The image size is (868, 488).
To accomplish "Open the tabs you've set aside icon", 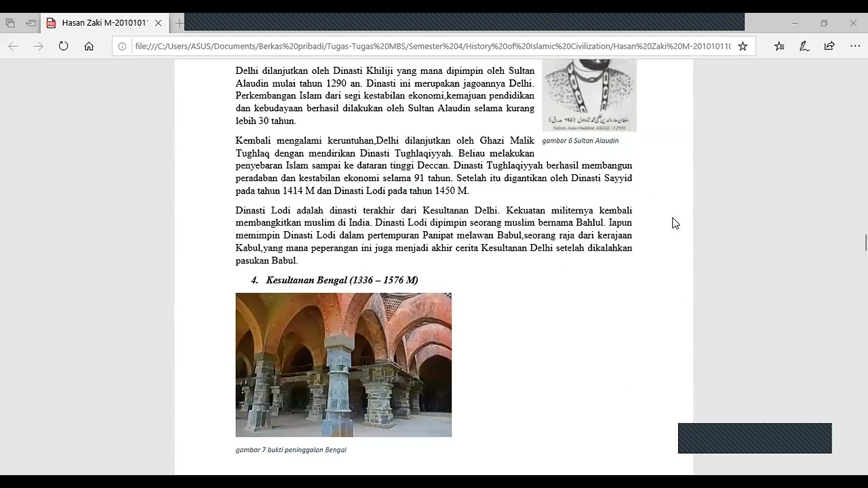I will pos(9,23).
